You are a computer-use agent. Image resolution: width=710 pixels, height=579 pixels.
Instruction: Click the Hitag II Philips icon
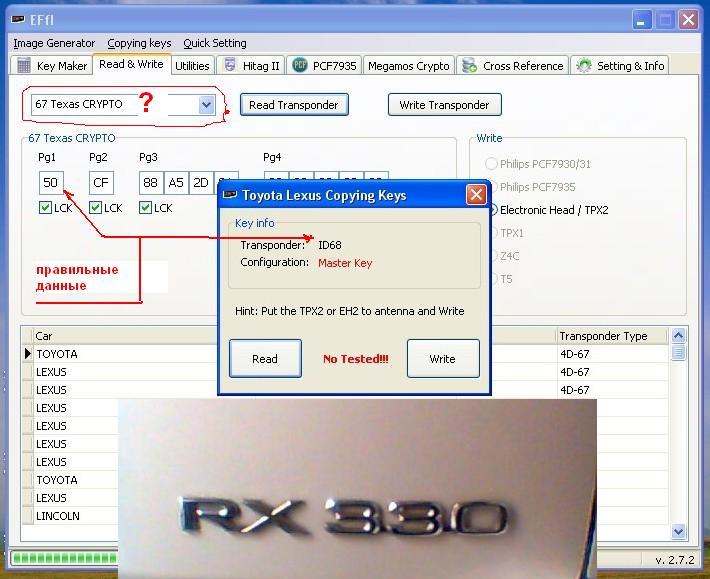pos(230,65)
